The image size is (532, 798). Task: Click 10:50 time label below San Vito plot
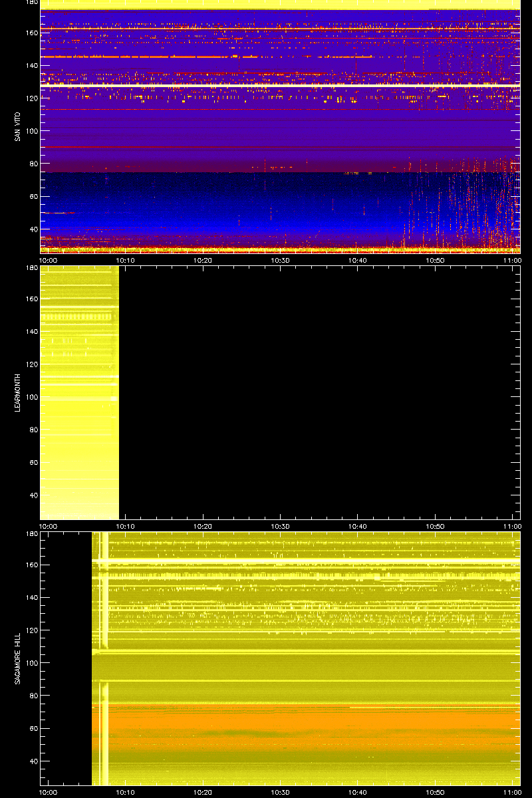click(436, 261)
